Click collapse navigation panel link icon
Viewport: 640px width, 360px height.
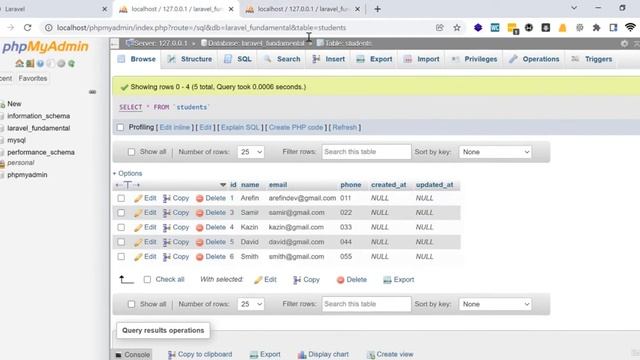(93, 92)
